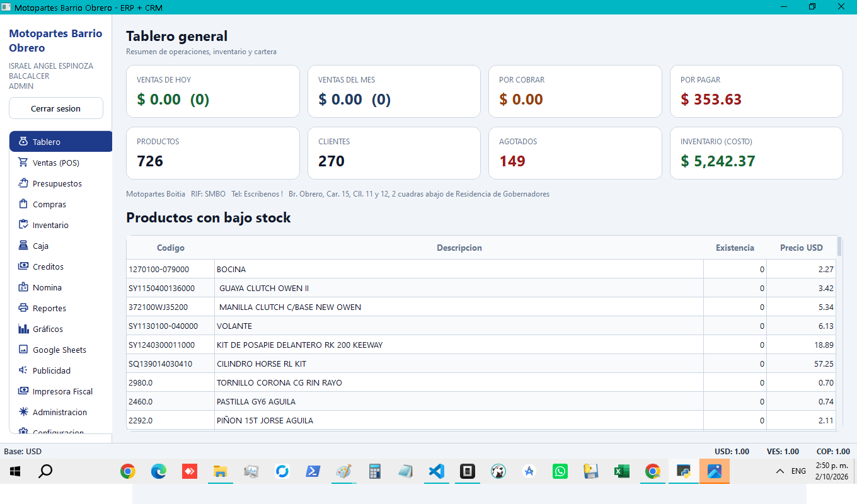857x504 pixels.
Task: Open Nomina ID card icon
Action: [x=23, y=287]
